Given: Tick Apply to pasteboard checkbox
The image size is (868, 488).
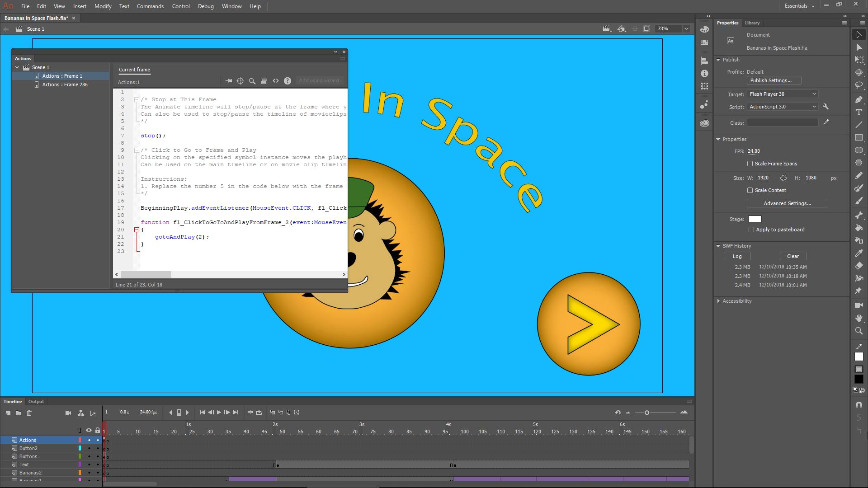Looking at the screenshot, I should [751, 230].
